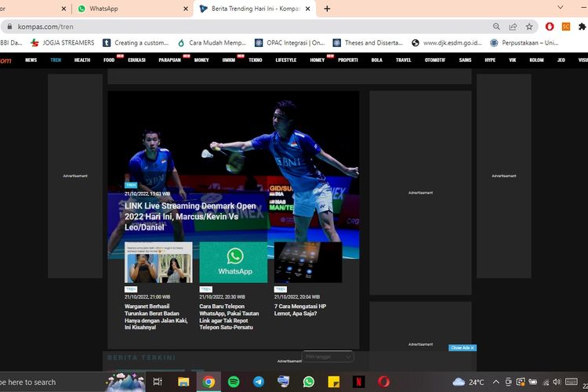
Task: Launch Netflix from the taskbar
Action: click(x=358, y=382)
